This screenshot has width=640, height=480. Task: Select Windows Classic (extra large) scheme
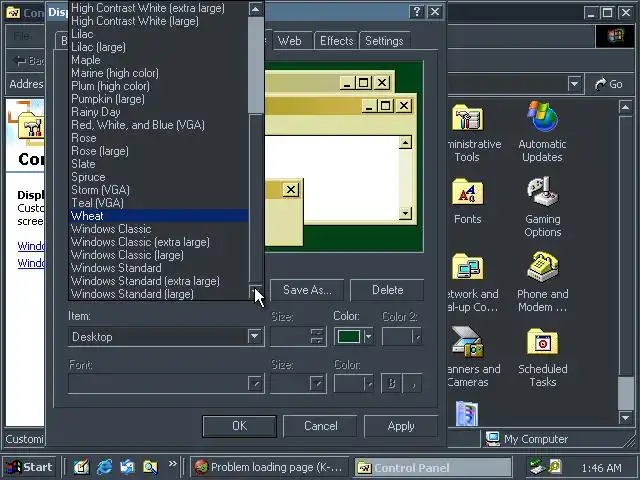(x=159, y=242)
